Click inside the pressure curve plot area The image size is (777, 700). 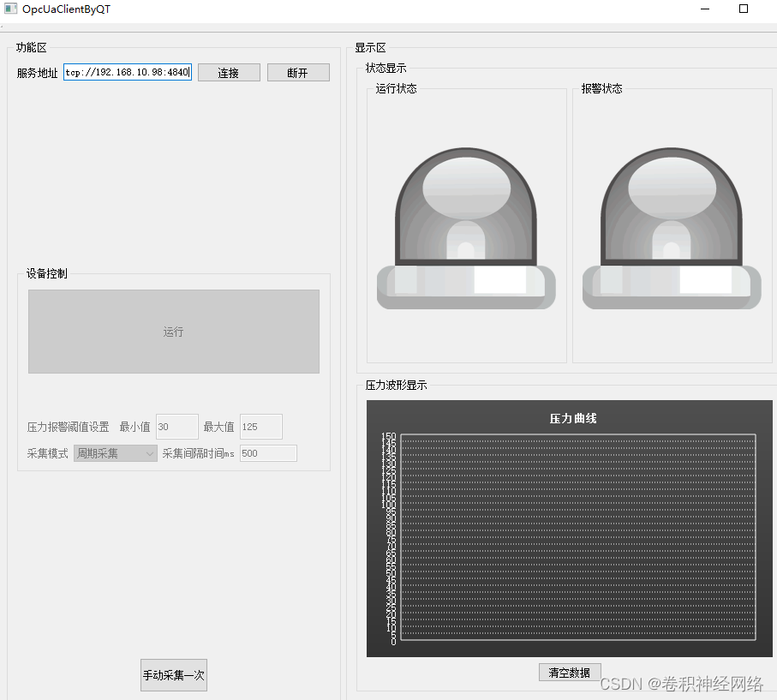(x=577, y=537)
